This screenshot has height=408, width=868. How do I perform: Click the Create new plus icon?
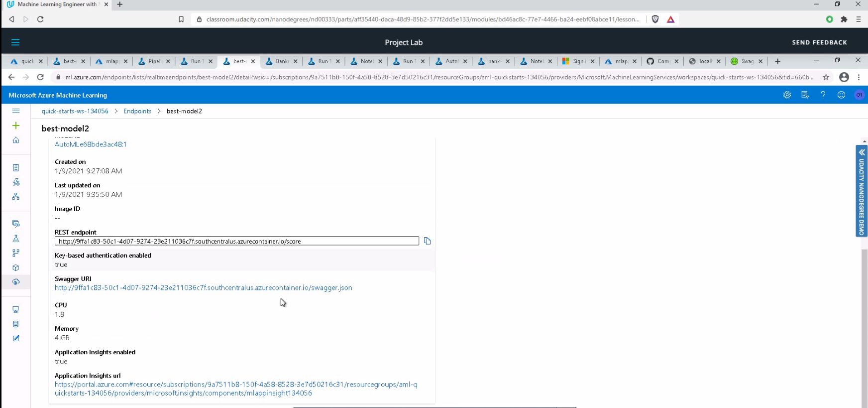click(x=16, y=126)
